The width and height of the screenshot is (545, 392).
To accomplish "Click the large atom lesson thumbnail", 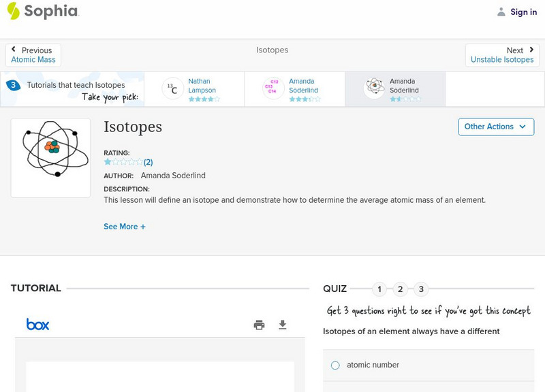I will pyautogui.click(x=50, y=158).
